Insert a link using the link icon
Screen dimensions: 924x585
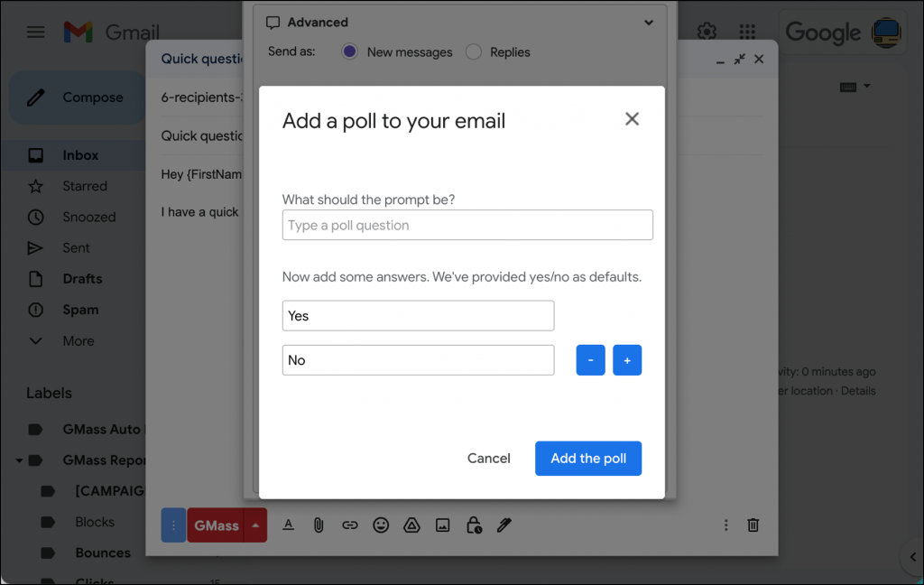pyautogui.click(x=350, y=525)
